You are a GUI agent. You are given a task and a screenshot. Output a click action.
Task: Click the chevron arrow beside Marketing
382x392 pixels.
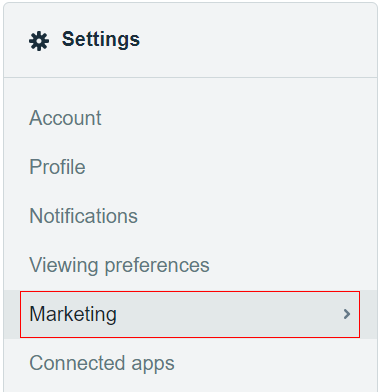pyautogui.click(x=347, y=314)
